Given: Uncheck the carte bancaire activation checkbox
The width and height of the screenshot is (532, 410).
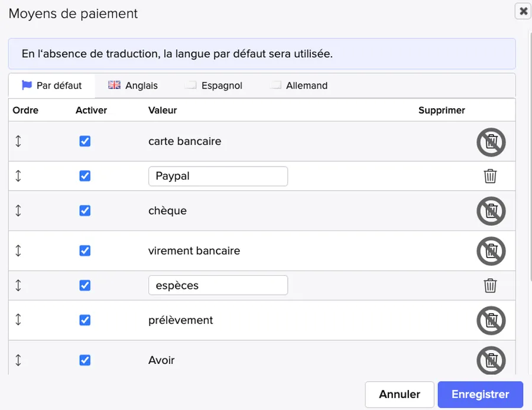Looking at the screenshot, I should tap(85, 141).
